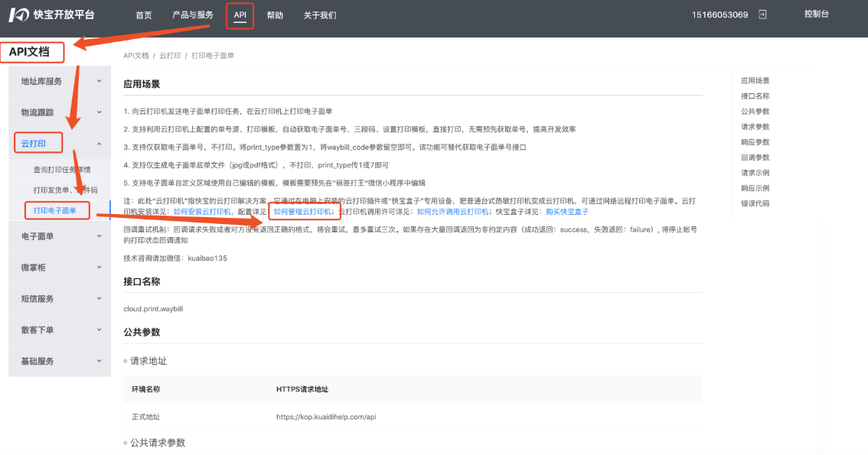Select the API tab in the top navigation
The image size is (868, 455).
coord(240,15)
